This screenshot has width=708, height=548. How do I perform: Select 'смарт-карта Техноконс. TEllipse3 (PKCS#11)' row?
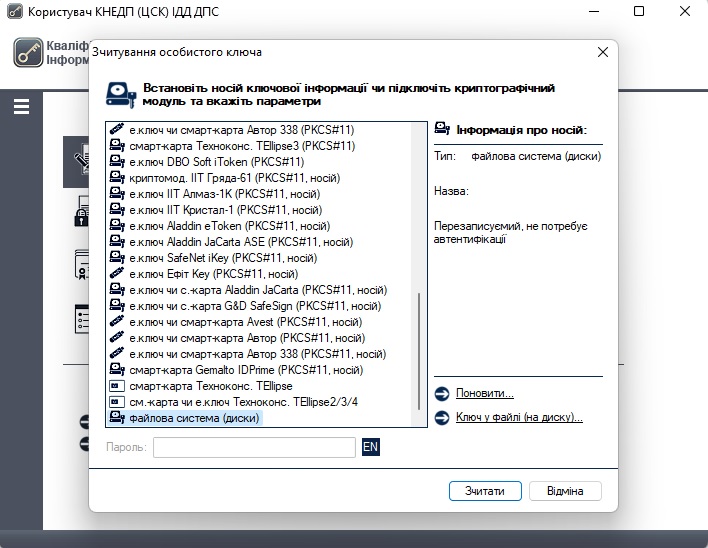(x=232, y=146)
